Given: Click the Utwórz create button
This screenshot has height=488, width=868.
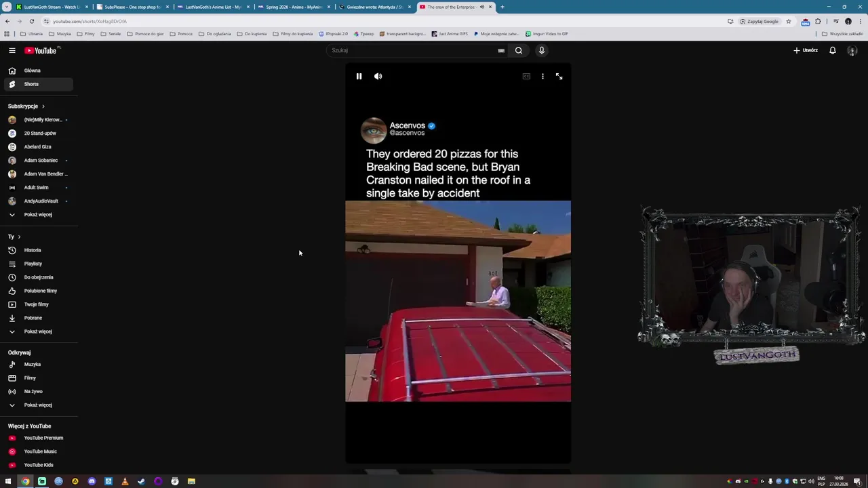Looking at the screenshot, I should (806, 50).
